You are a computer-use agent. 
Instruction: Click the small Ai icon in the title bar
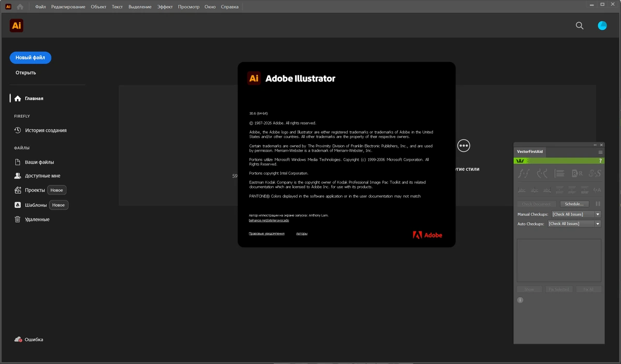[8, 7]
